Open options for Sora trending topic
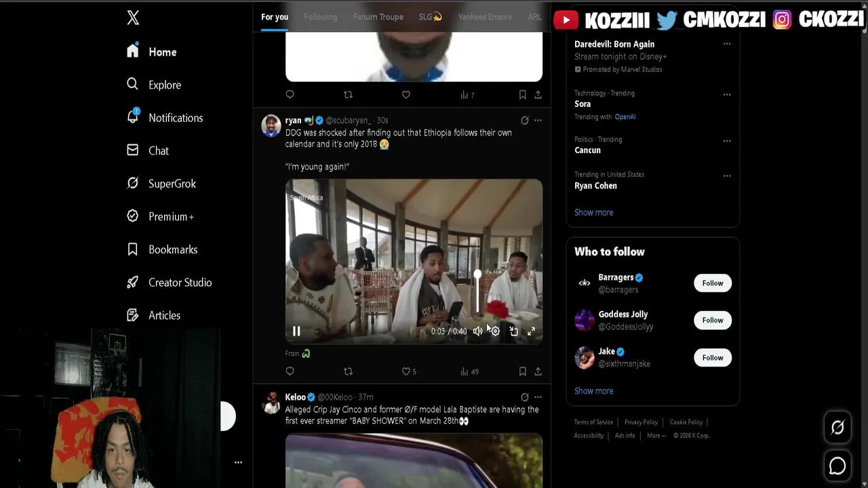The height and width of the screenshot is (488, 868). [727, 94]
